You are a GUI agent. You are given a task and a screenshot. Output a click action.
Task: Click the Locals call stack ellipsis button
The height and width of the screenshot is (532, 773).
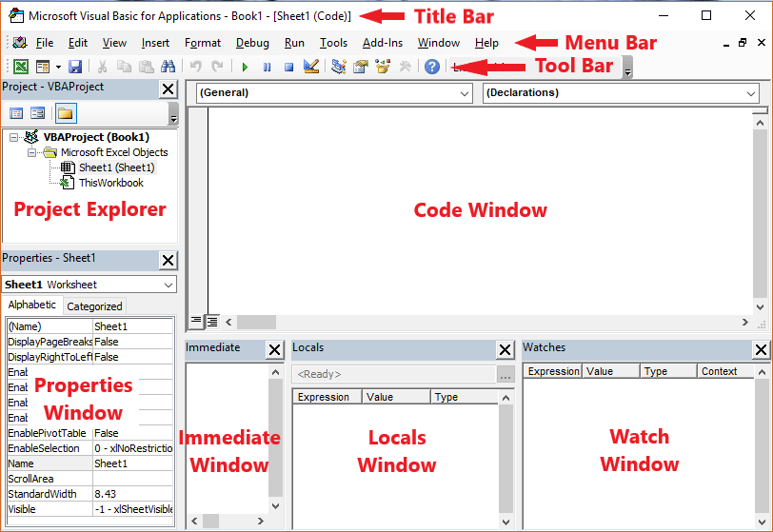[x=505, y=375]
